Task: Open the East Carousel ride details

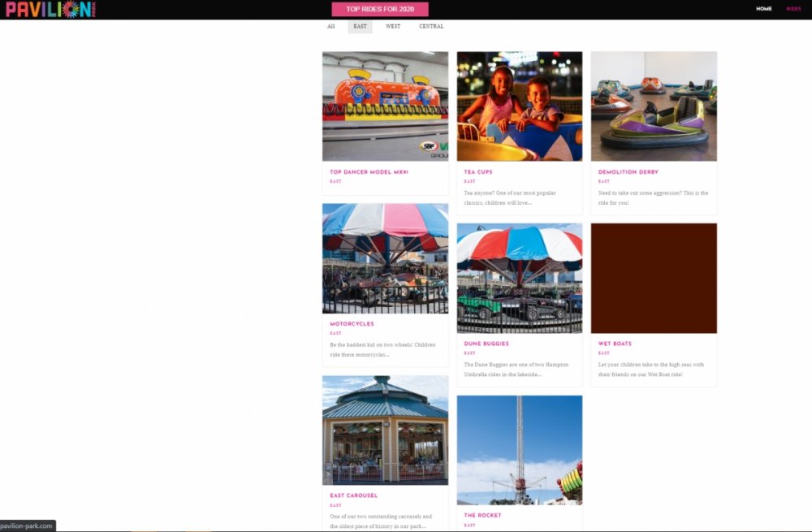Action: click(353, 495)
